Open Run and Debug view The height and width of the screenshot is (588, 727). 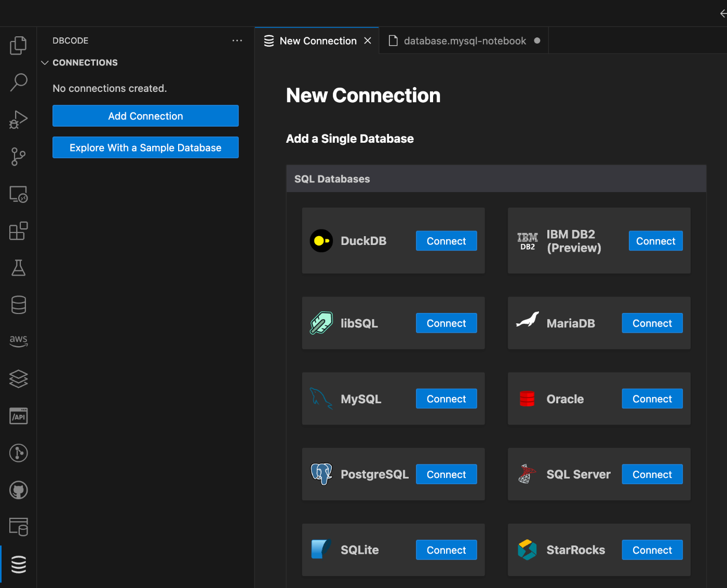click(18, 119)
